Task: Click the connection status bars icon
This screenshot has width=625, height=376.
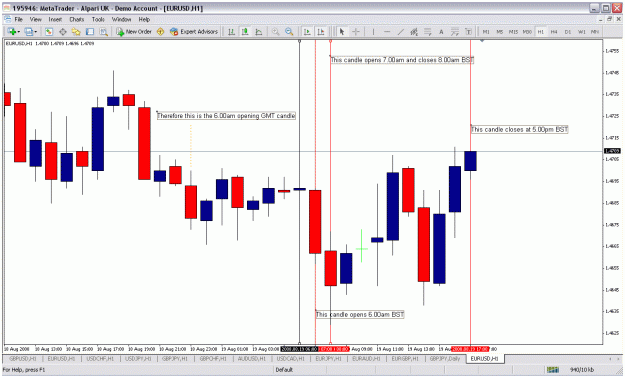Action: 553,370
